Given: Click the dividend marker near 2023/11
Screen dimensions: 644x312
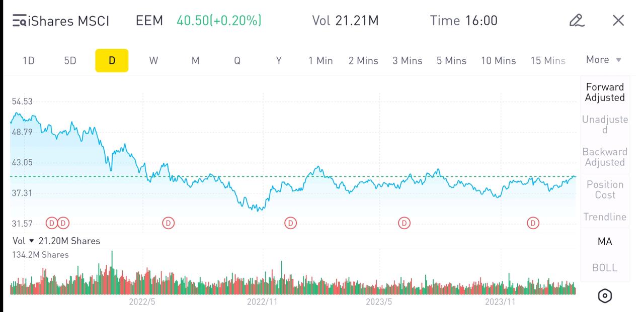Looking at the screenshot, I should click(532, 223).
